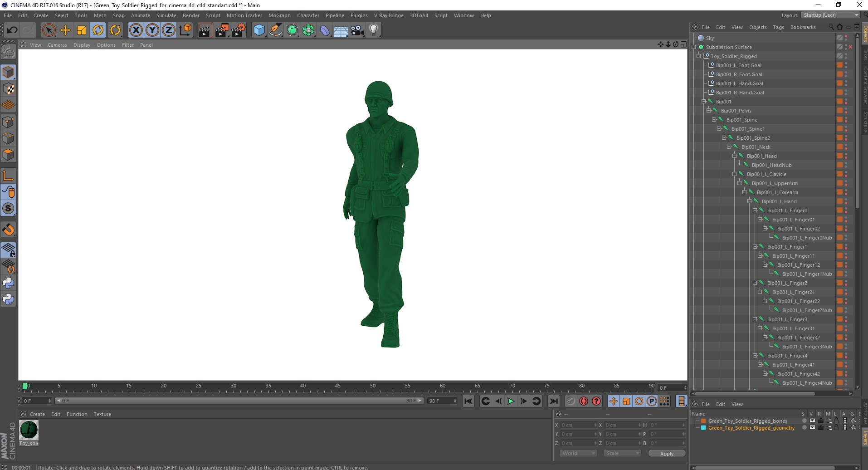Collapse the Bip001_L_Finger0 node
Viewport: 868px width, 470px height.
(755, 211)
